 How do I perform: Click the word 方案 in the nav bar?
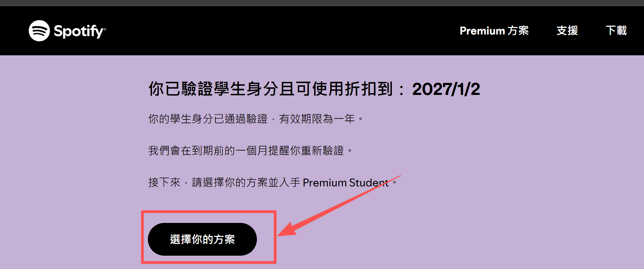click(x=518, y=31)
